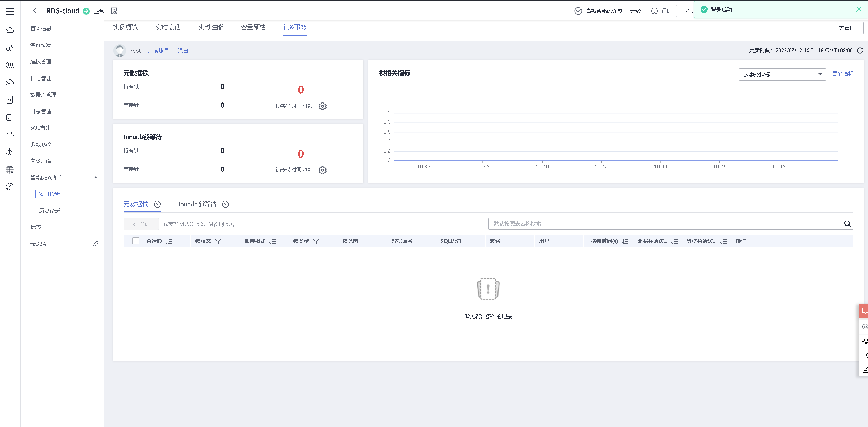Go back using the left arrow
Viewport: 868px width, 427px height.
point(35,10)
